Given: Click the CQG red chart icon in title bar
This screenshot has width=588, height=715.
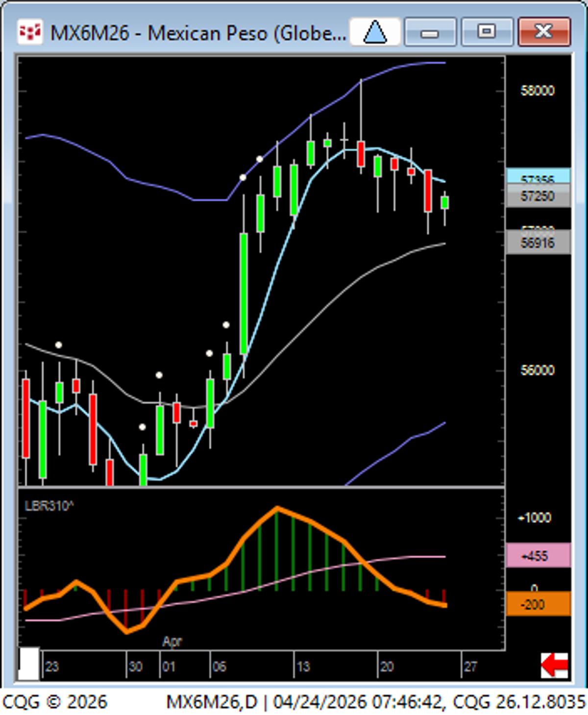Looking at the screenshot, I should [30, 32].
